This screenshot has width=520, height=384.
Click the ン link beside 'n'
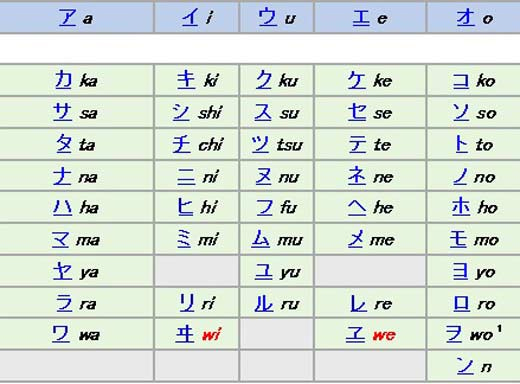click(465, 366)
